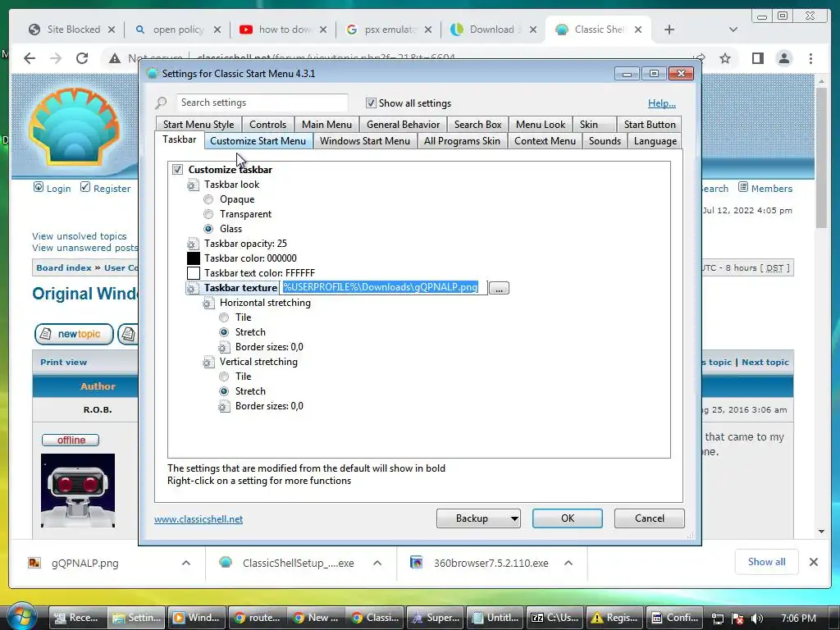Toggle the Show all settings checkbox

(371, 103)
